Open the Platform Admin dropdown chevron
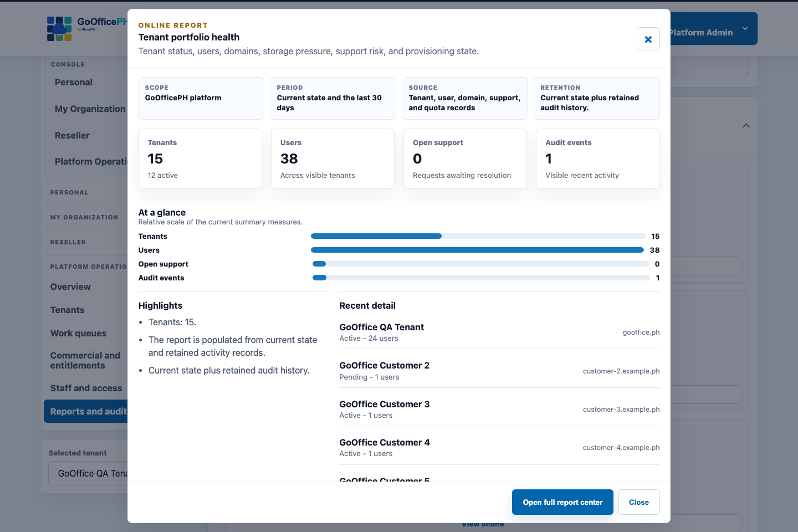Screen dimensions: 798x532 click(745, 29)
